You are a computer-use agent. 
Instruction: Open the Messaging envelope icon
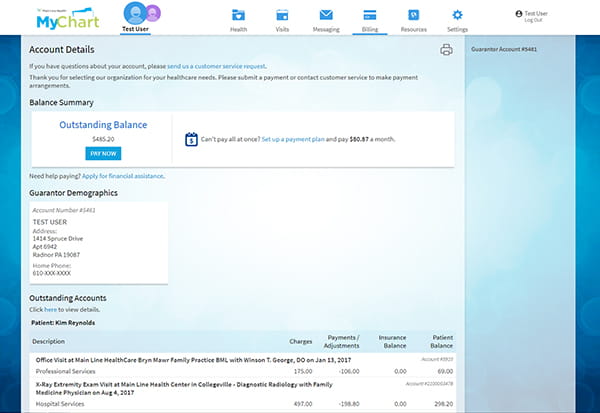click(326, 15)
